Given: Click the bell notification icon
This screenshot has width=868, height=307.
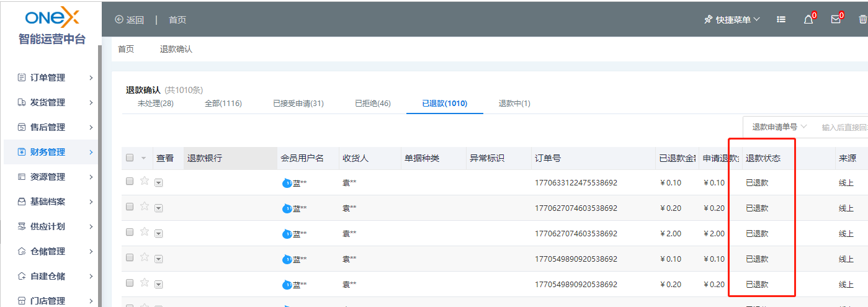Looking at the screenshot, I should point(808,20).
